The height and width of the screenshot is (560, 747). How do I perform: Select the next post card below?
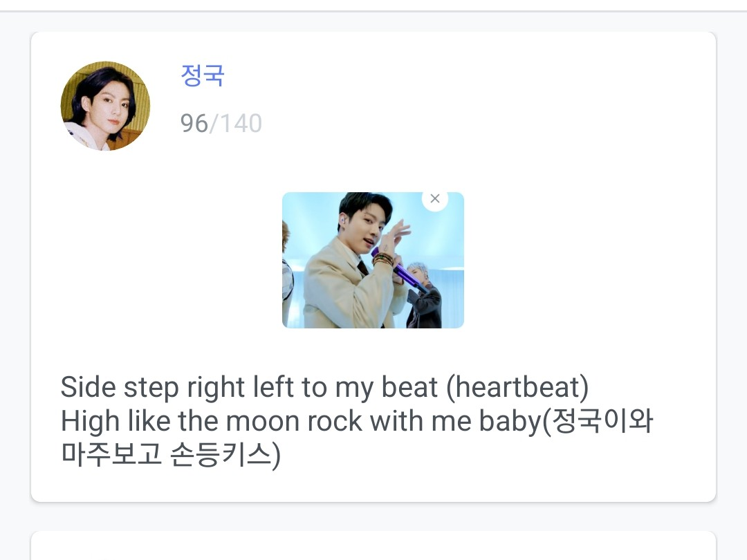click(373, 546)
